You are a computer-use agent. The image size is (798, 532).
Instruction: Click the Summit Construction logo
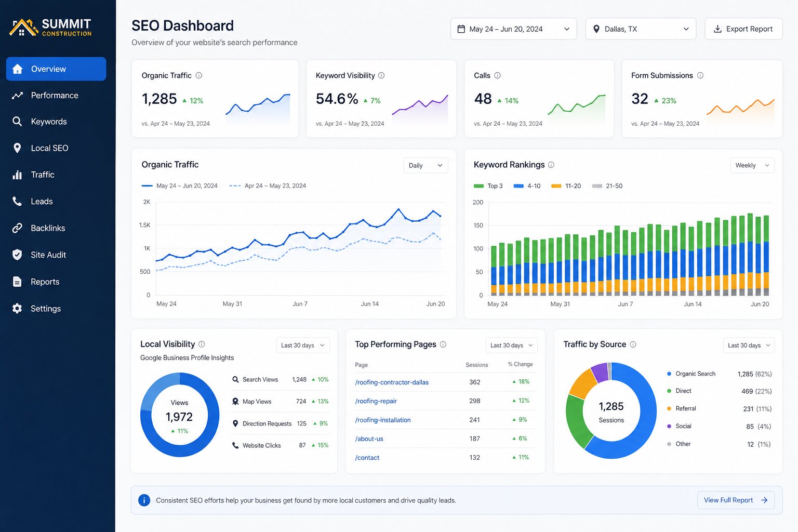(50, 27)
